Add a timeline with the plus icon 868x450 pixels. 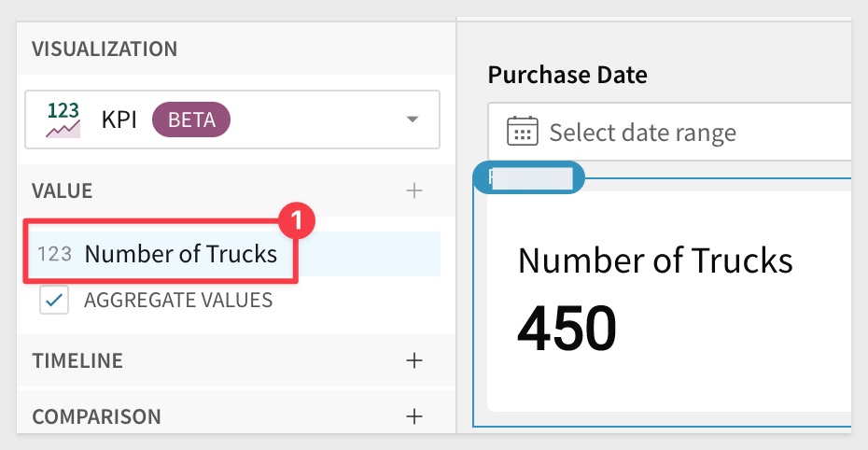pyautogui.click(x=414, y=360)
